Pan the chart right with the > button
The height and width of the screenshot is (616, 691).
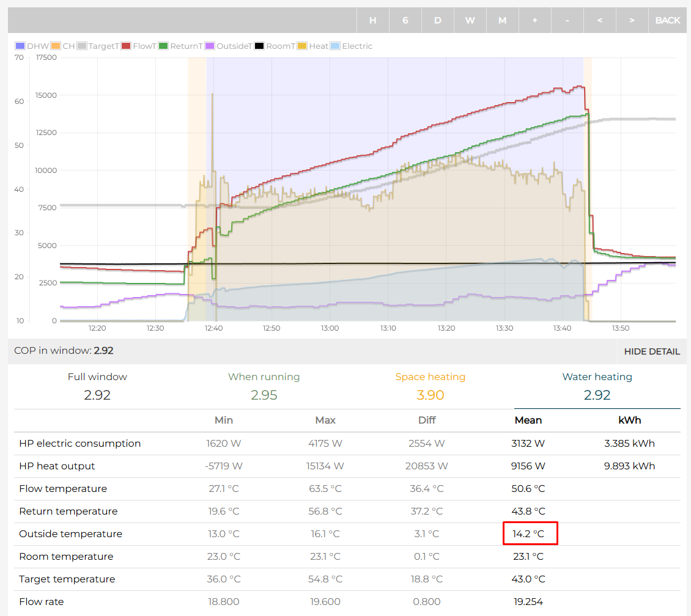pyautogui.click(x=632, y=20)
